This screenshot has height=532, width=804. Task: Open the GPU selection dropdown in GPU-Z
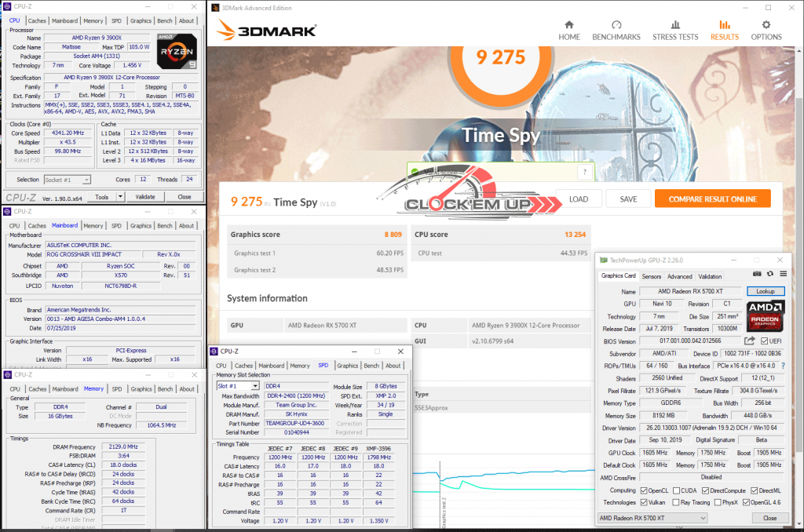[x=652, y=518]
